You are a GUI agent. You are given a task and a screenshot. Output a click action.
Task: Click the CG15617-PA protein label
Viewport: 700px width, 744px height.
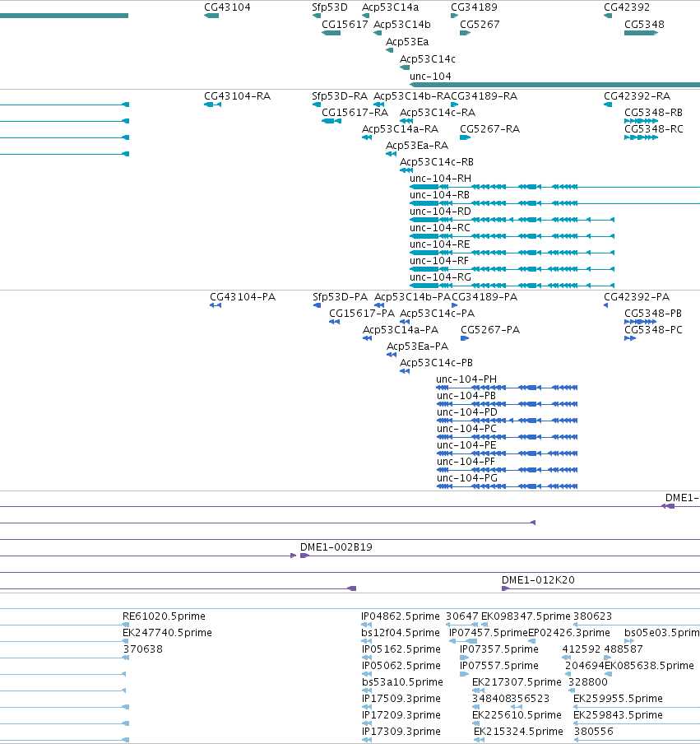pos(362,314)
